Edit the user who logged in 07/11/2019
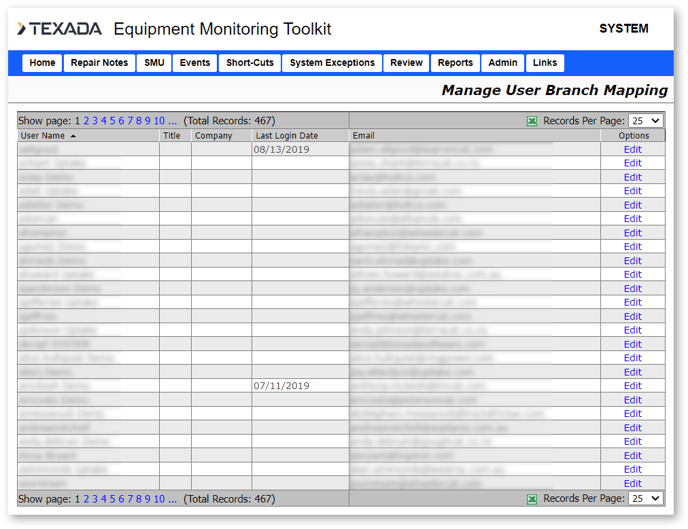This screenshot has width=688, height=529. [632, 386]
